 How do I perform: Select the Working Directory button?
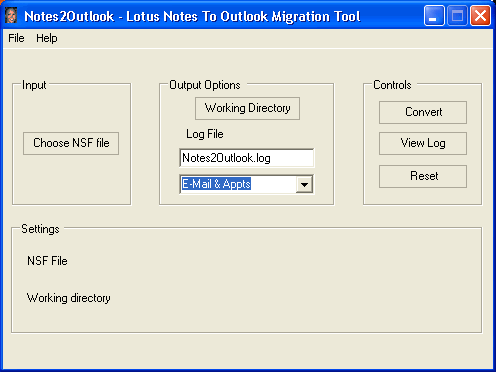[x=247, y=108]
